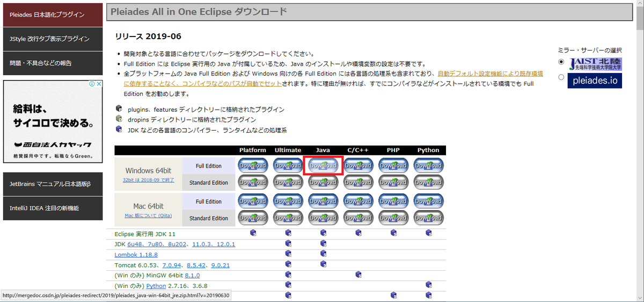Click the page scrollbar up arrow
The image size is (644, 302).
639,4
